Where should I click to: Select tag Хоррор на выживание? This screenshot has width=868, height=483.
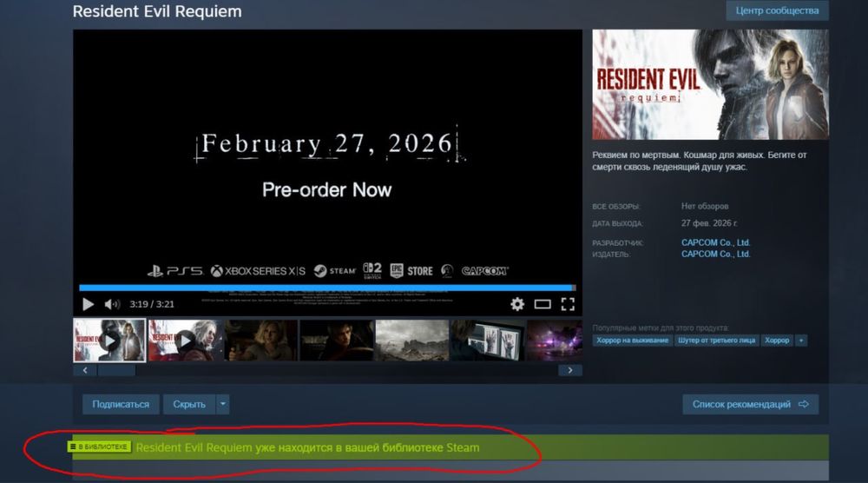(x=632, y=340)
